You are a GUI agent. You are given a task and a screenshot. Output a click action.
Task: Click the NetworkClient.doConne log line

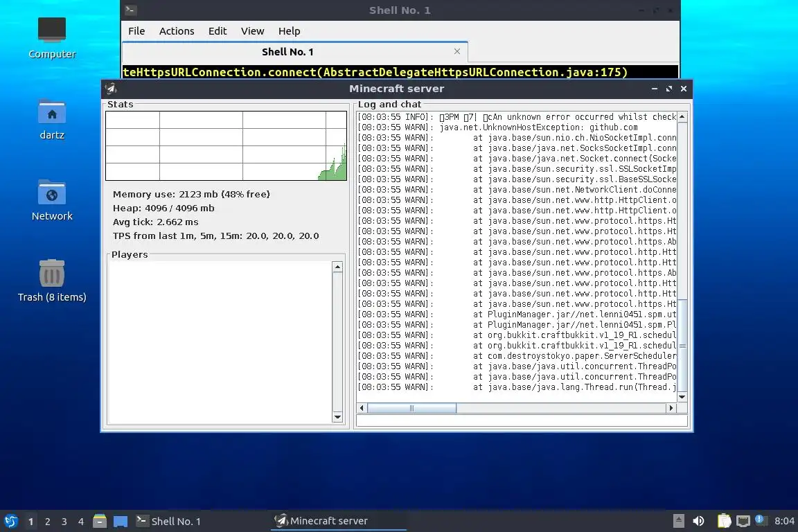tap(517, 189)
